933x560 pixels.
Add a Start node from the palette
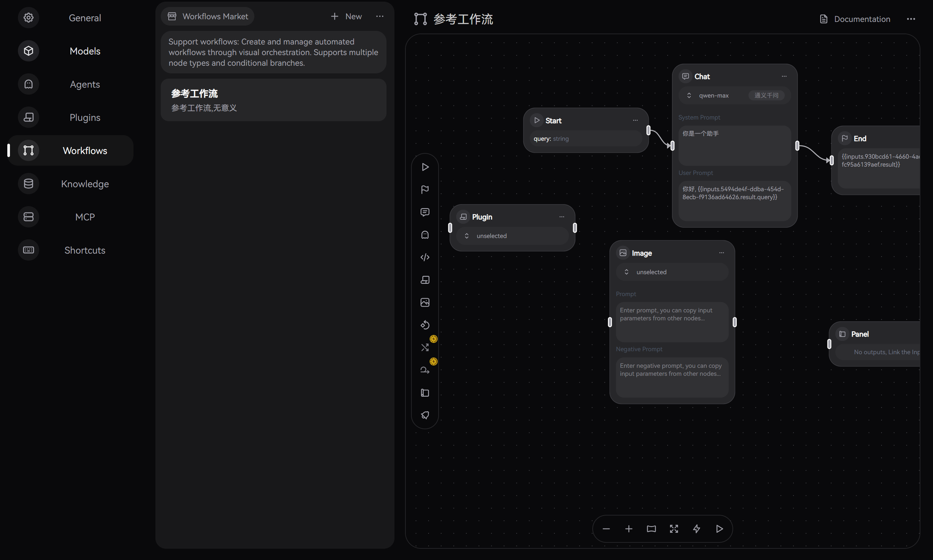[x=425, y=167]
